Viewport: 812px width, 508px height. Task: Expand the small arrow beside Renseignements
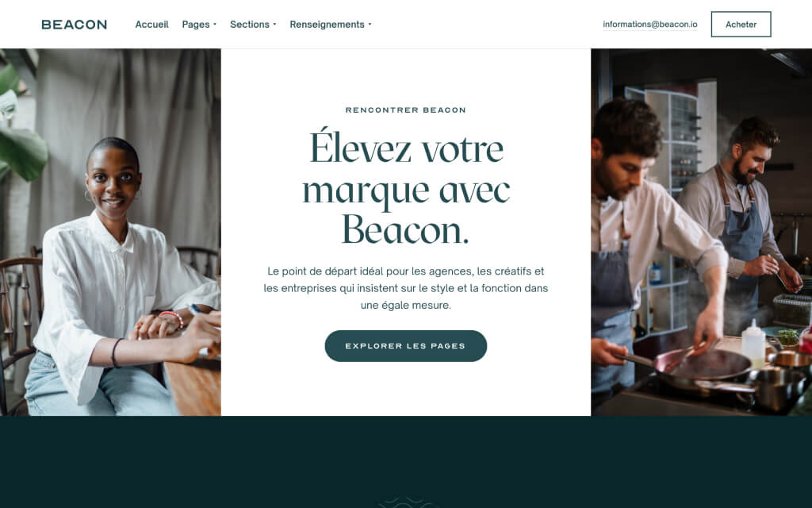(x=370, y=25)
